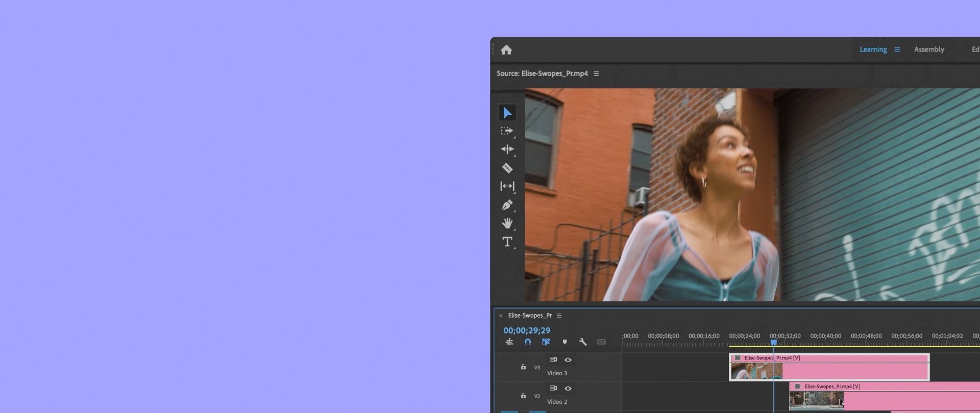Pick the Razor tool
The width and height of the screenshot is (980, 413).
click(507, 168)
